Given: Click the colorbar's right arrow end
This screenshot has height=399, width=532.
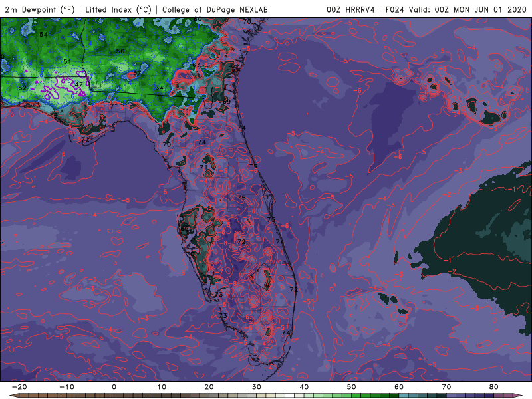Looking at the screenshot, I should pos(519,396).
